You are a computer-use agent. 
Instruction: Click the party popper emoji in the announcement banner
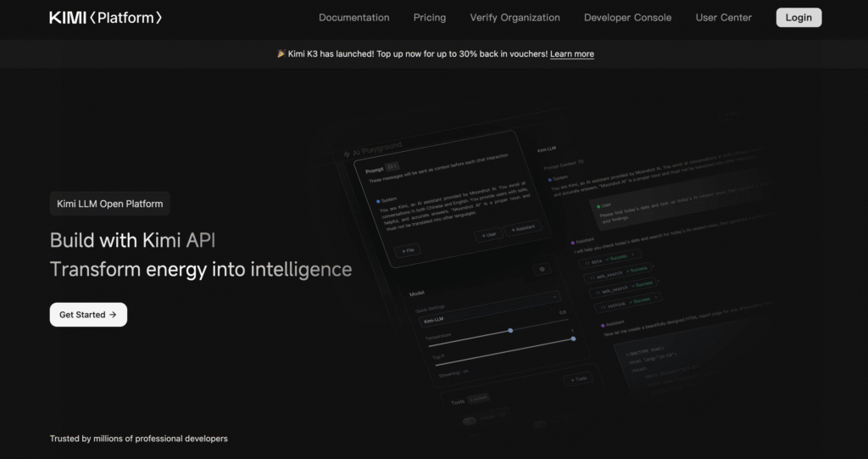click(281, 53)
